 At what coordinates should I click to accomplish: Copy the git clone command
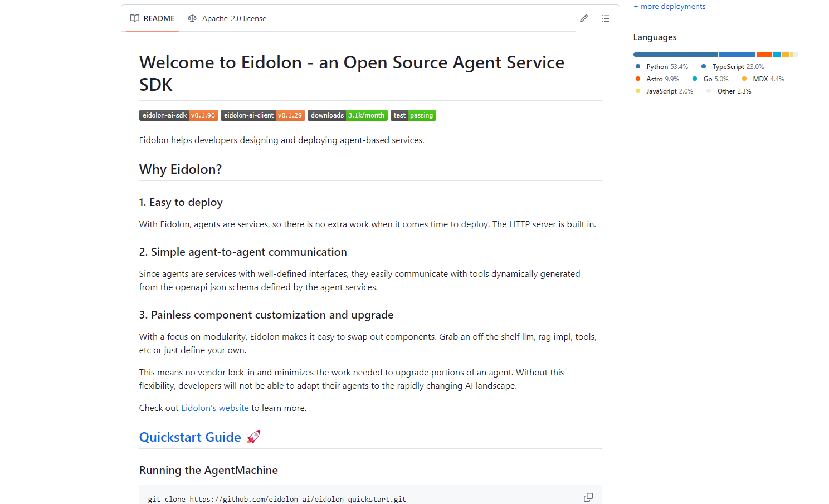588,497
